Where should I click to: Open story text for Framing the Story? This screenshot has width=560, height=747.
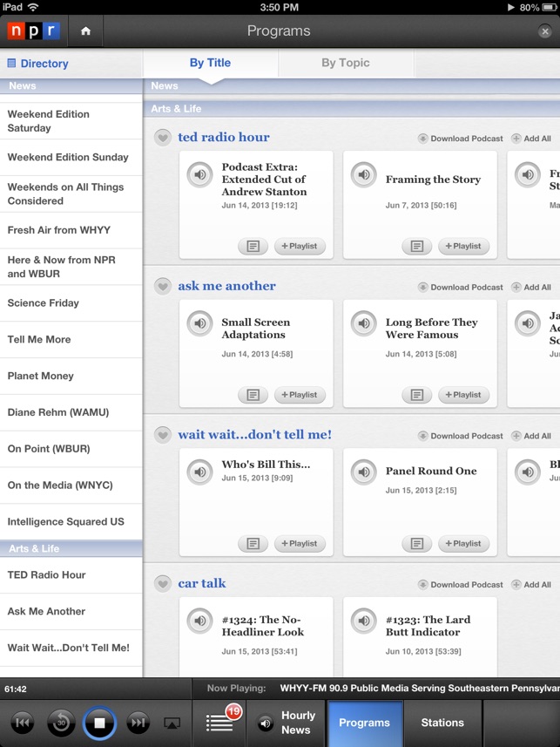point(416,247)
